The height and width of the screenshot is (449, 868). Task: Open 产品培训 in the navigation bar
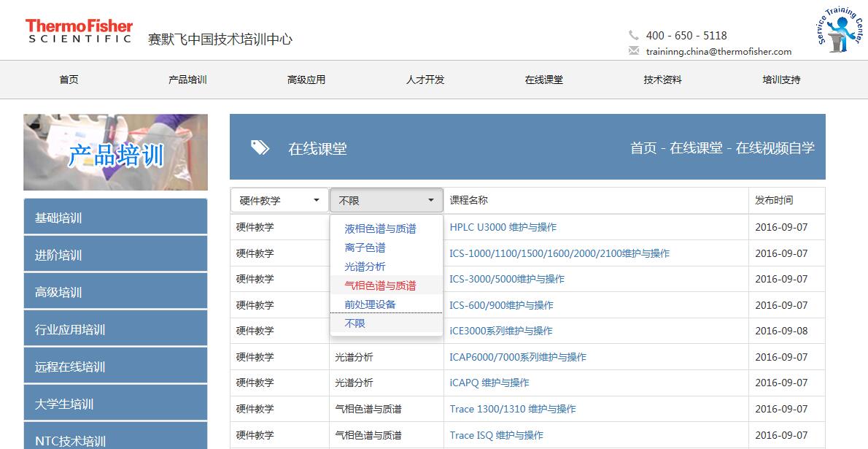pos(187,80)
